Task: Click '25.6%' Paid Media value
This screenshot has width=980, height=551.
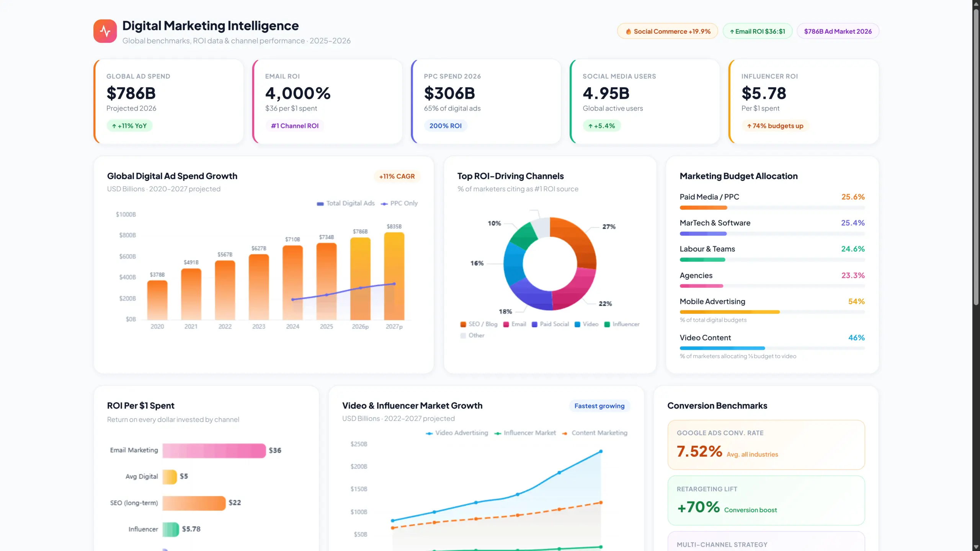Action: [x=853, y=197]
